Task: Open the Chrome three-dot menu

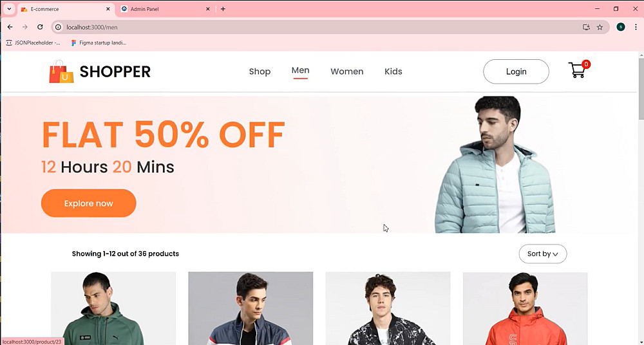Action: point(636,27)
